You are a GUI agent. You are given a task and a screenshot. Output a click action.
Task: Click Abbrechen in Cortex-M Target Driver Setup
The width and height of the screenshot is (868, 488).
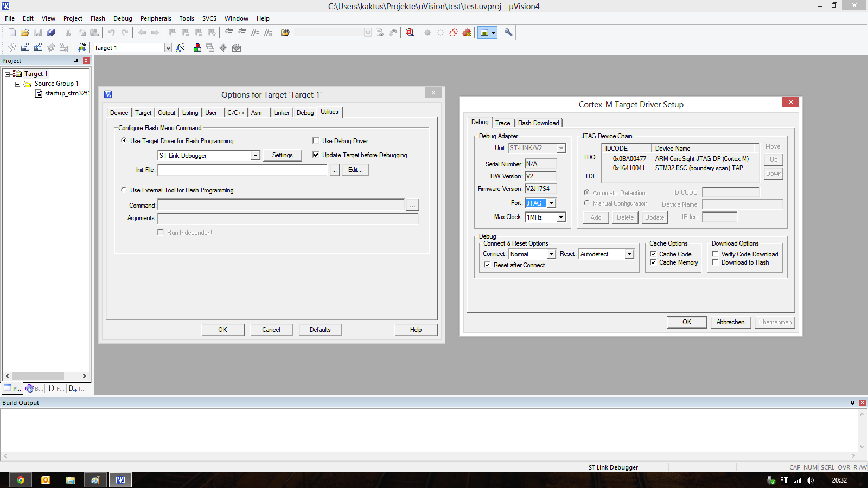coord(730,322)
